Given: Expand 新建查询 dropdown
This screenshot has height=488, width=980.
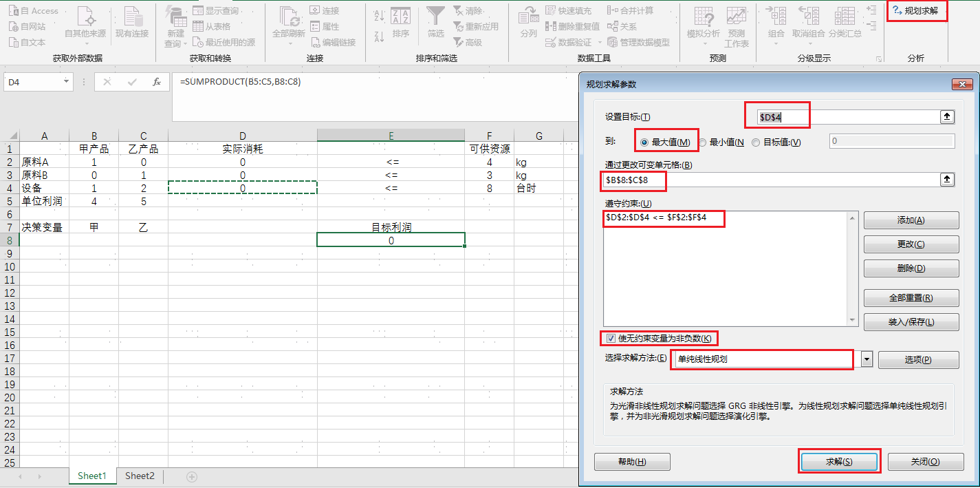Looking at the screenshot, I should point(186,44).
